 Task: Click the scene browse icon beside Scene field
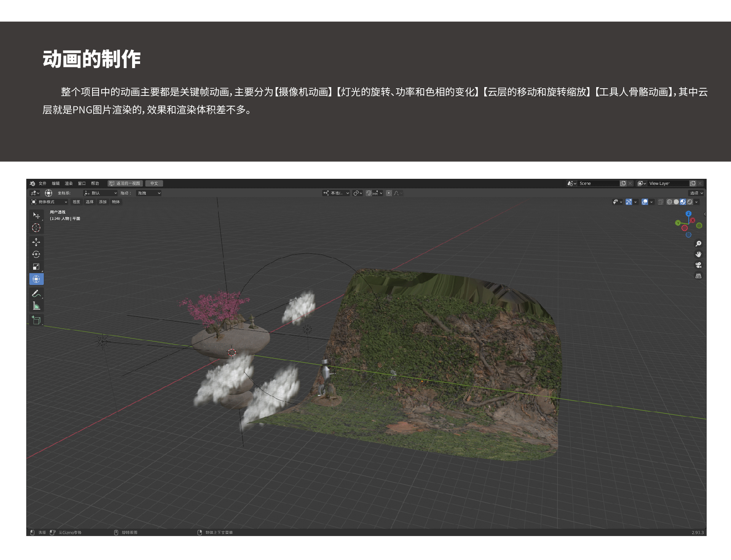pos(571,183)
